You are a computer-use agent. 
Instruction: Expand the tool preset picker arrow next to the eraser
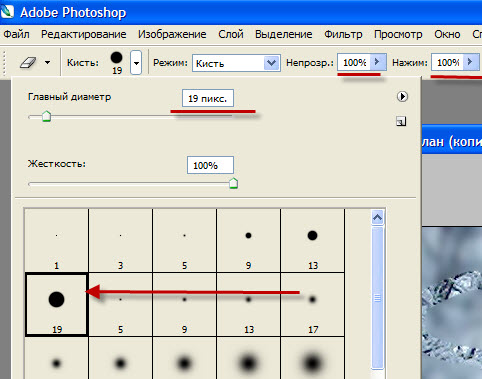click(48, 62)
